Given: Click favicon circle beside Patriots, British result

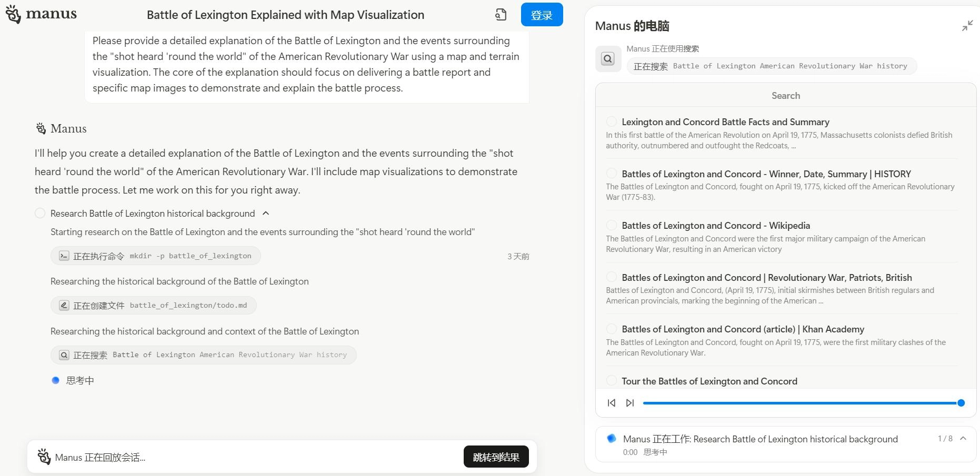Looking at the screenshot, I should tap(611, 277).
